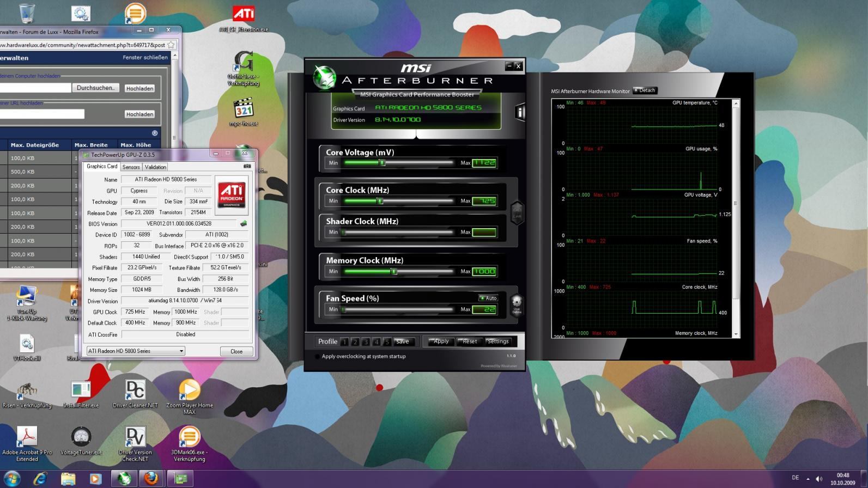Collapse the forum table section arrow icon
This screenshot has height=488, width=868.
pyautogui.click(x=155, y=133)
